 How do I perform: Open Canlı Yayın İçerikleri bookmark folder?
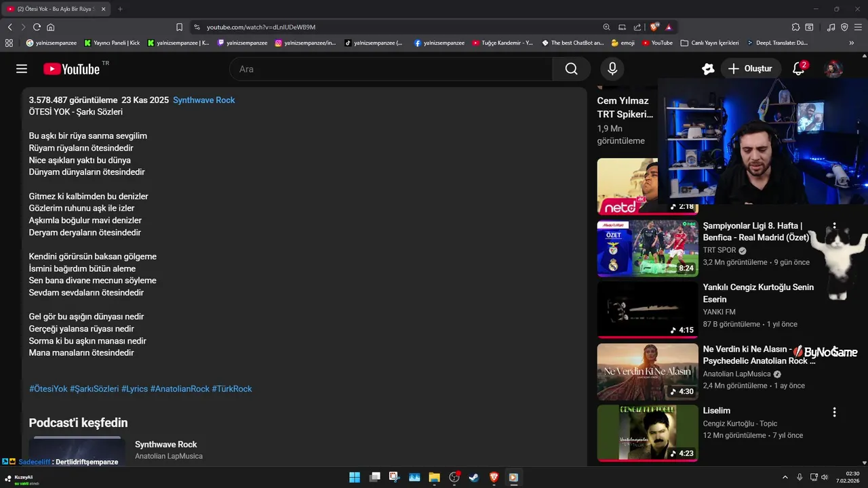tap(710, 43)
